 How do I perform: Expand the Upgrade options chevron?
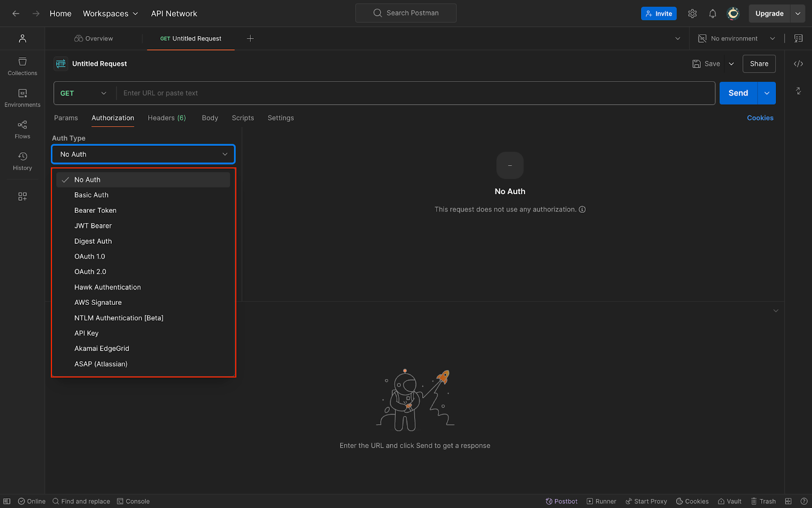(798, 14)
